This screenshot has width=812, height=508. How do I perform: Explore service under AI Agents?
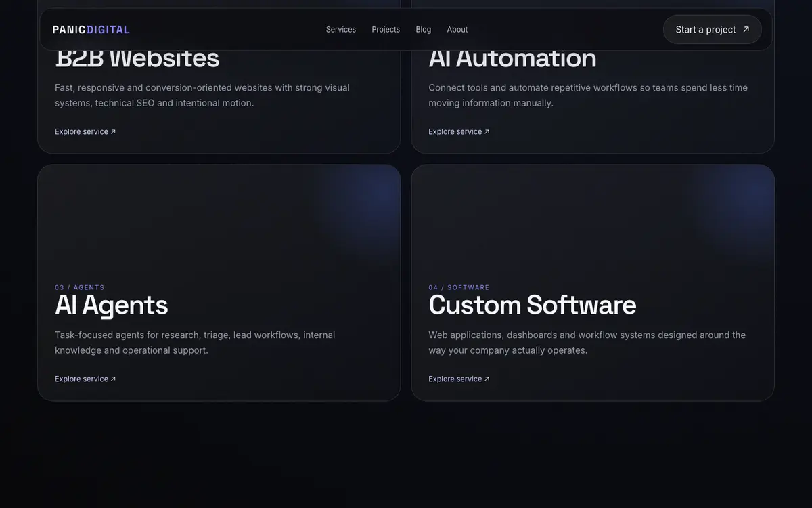(x=85, y=379)
